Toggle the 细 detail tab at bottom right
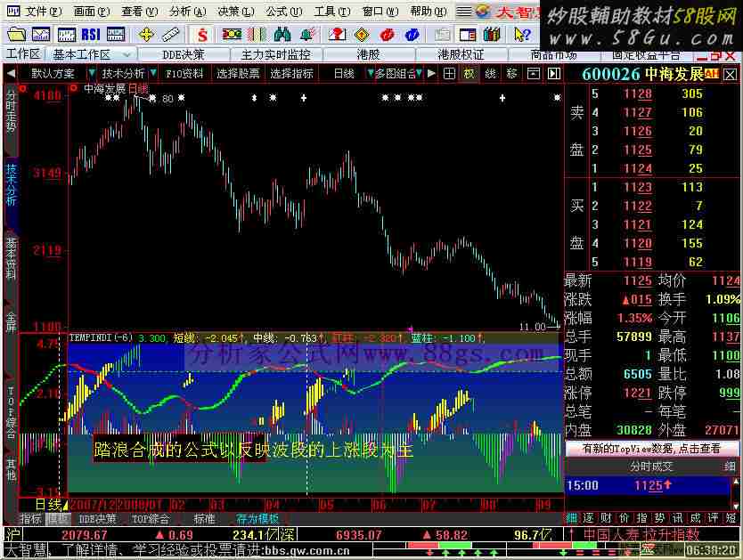The height and width of the screenshot is (560, 743). coord(571,518)
